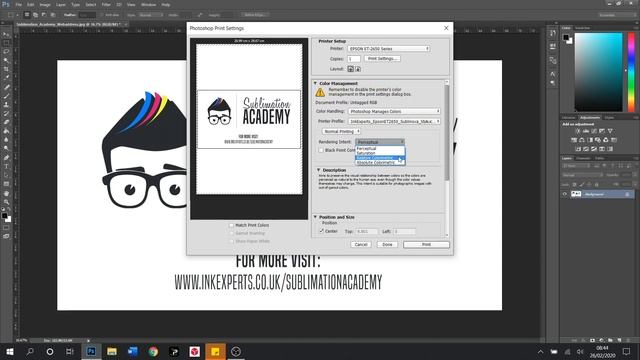640x360 pixels.
Task: Open the Filter menu
Action: pos(106,4)
